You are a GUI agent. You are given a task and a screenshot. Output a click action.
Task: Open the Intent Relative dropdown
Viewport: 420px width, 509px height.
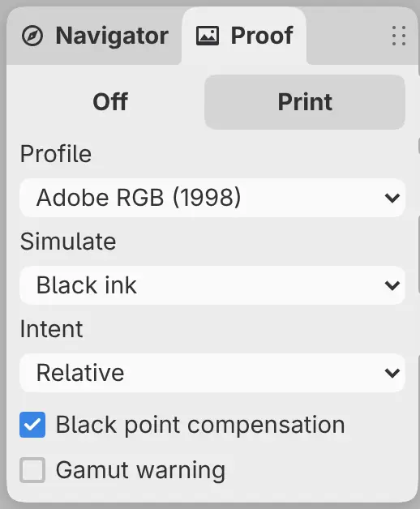click(212, 373)
